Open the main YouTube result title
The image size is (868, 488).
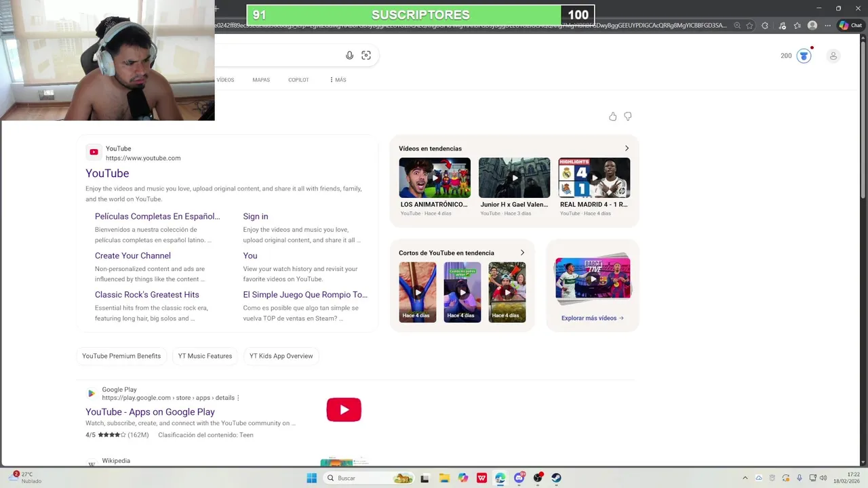107,174
